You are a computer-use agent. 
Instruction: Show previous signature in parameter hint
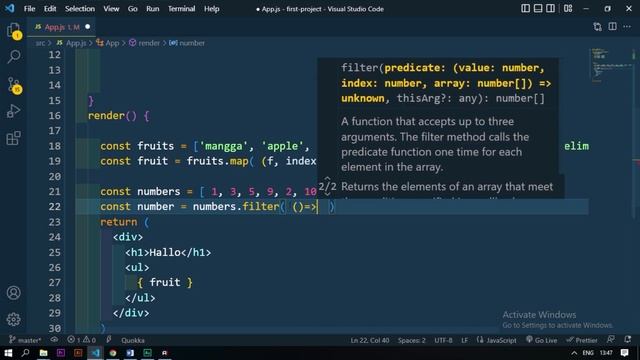[327, 179]
